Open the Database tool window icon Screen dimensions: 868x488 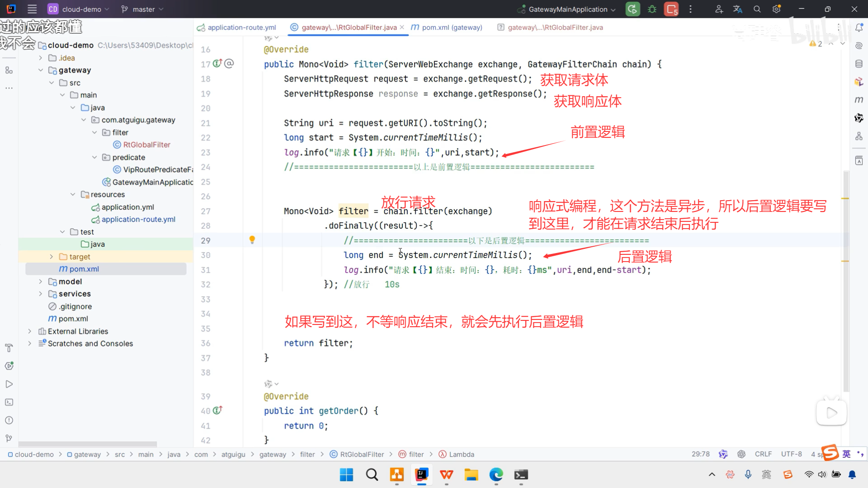click(x=859, y=64)
